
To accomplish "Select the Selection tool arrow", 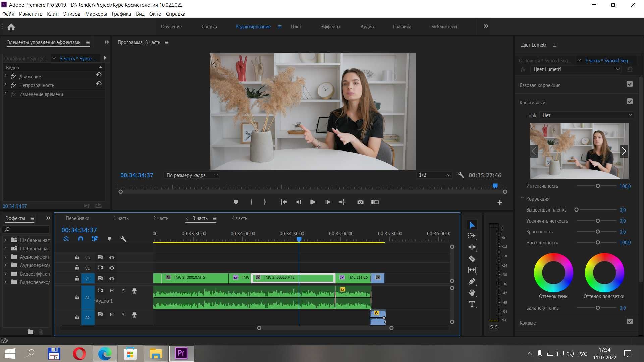I will pos(472,225).
